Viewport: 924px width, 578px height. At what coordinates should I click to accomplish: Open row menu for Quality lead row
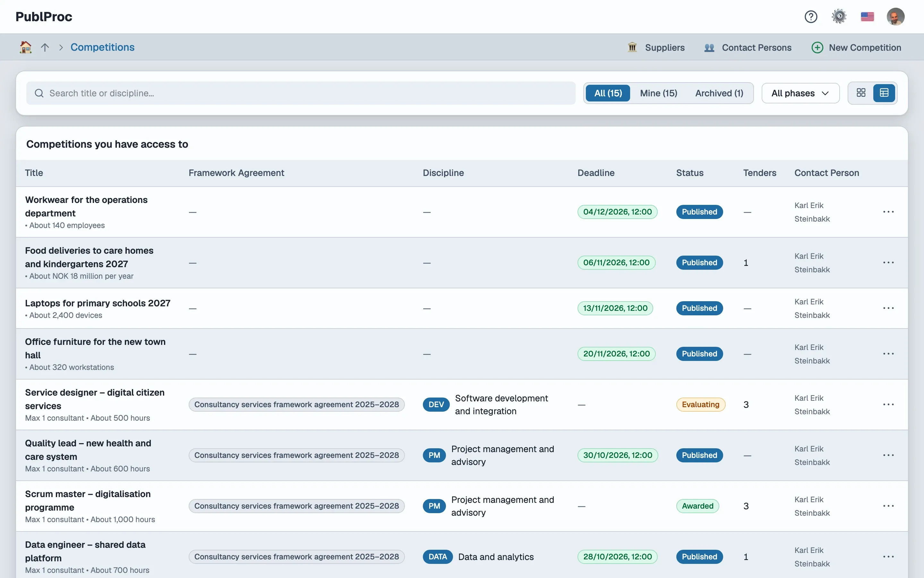point(888,455)
